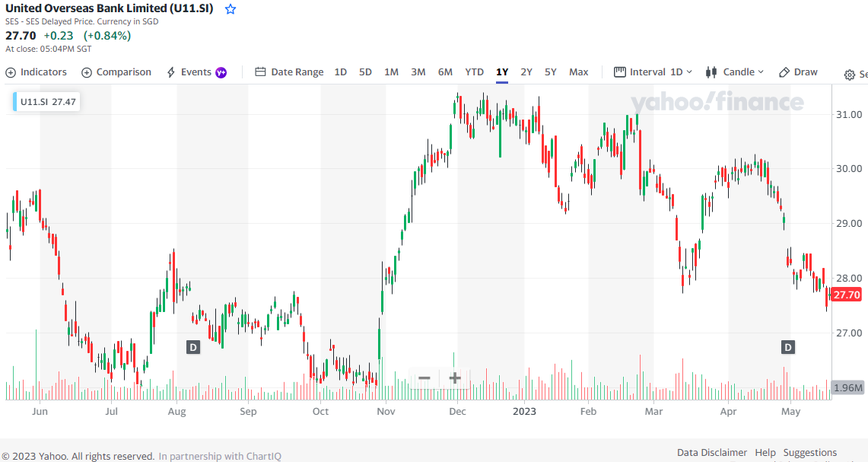Select the 2Y time range
Viewport: 868px width, 462px height.
coord(526,72)
